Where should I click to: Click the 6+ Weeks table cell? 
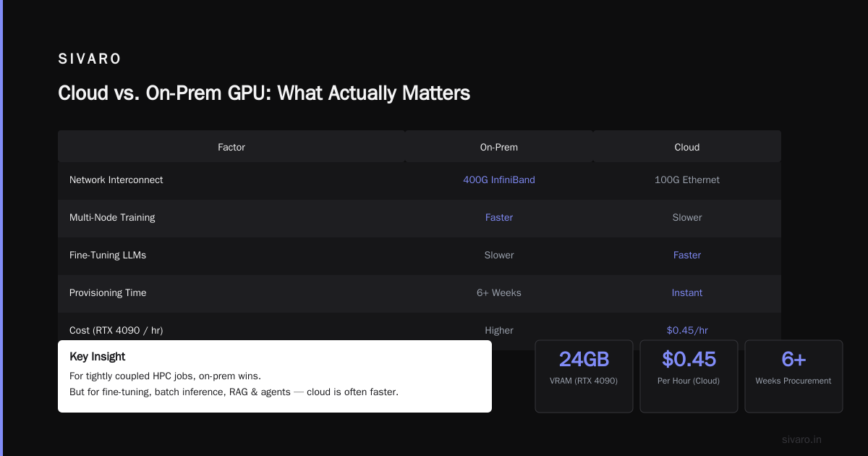[x=499, y=292]
